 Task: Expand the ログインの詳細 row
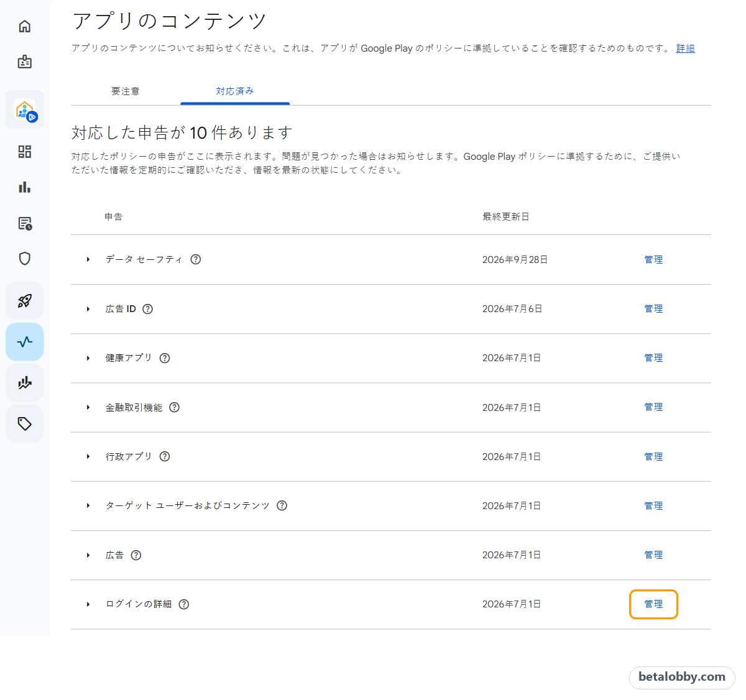(88, 604)
